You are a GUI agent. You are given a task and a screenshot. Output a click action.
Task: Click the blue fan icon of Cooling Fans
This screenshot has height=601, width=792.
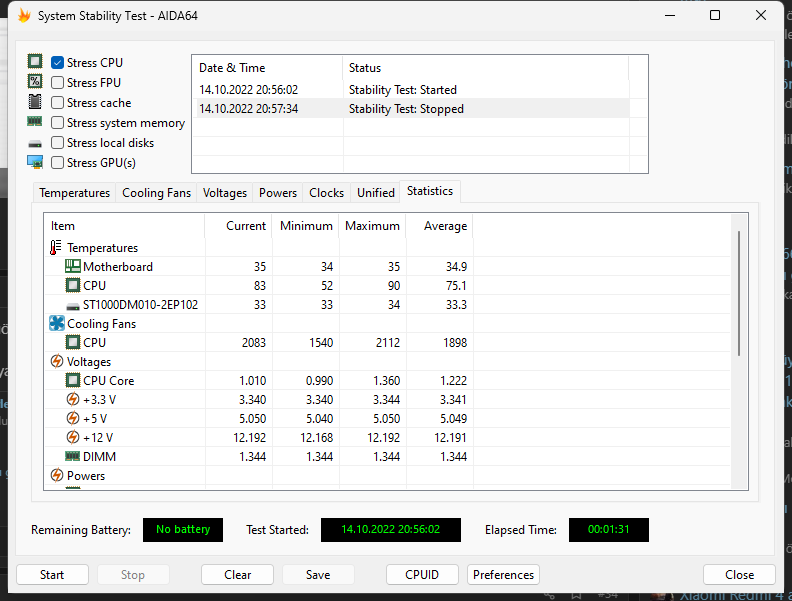point(57,323)
